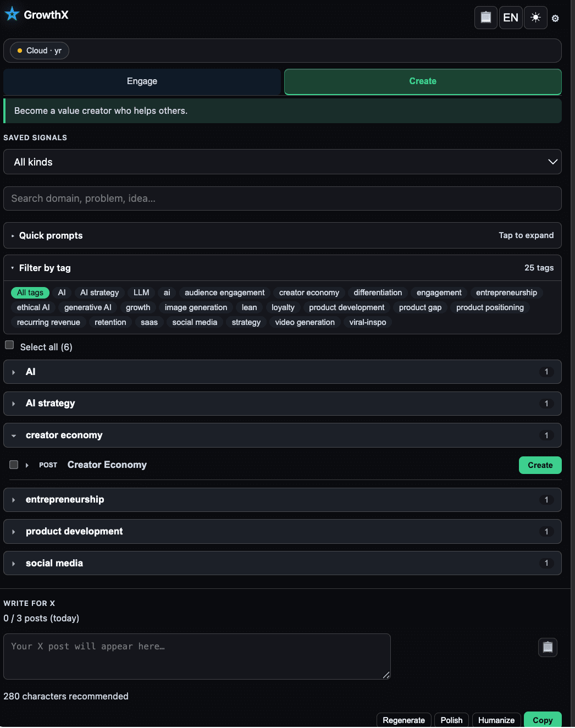Copy the post with the green Copy button
The image size is (575, 728).
543,720
